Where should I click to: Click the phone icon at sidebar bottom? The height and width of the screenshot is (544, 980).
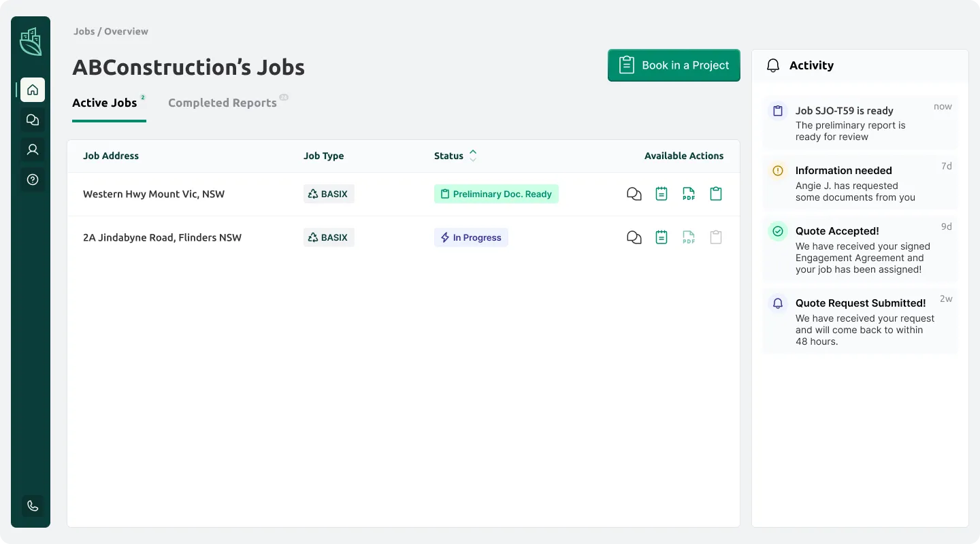32,505
